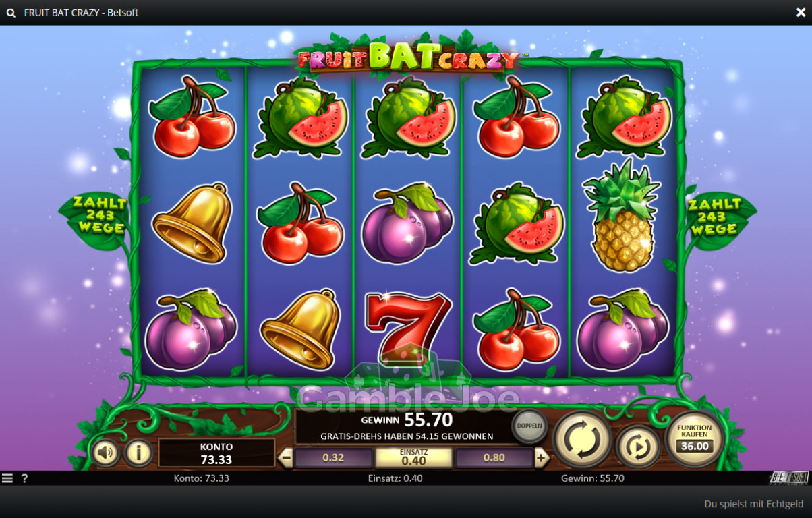The width and height of the screenshot is (812, 518).
Task: Mute the game sound speaker icon
Action: pos(105,453)
